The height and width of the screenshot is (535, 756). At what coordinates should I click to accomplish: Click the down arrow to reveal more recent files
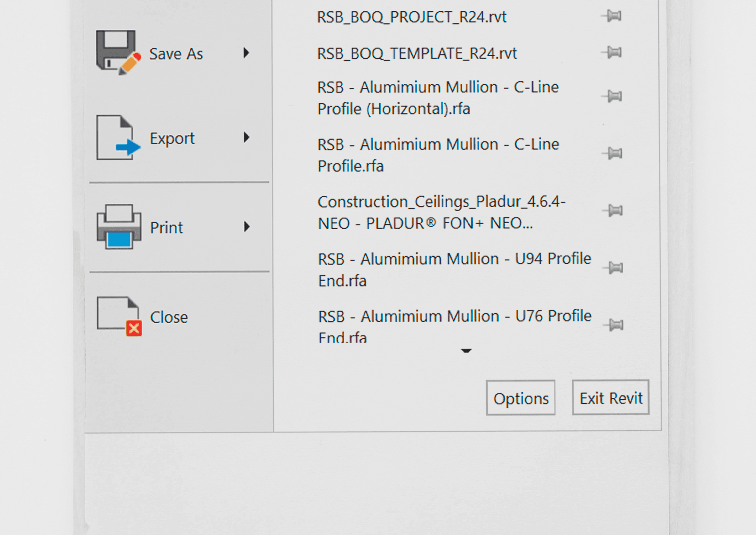point(466,350)
